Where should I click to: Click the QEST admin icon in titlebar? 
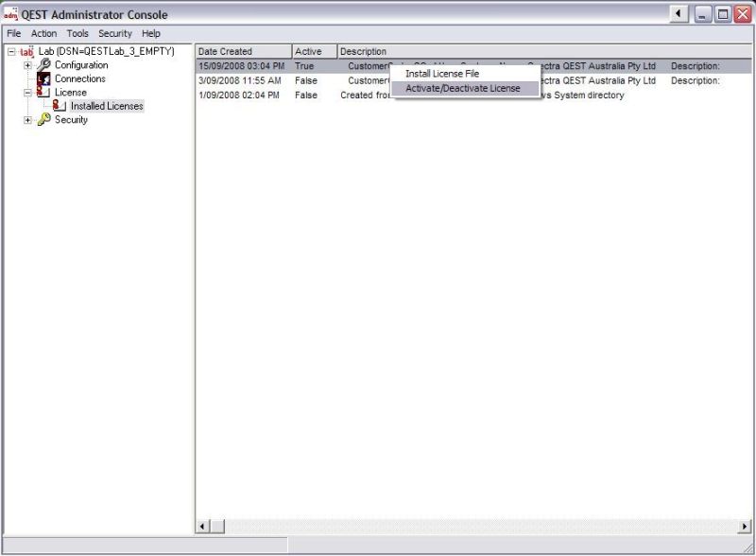click(10, 14)
